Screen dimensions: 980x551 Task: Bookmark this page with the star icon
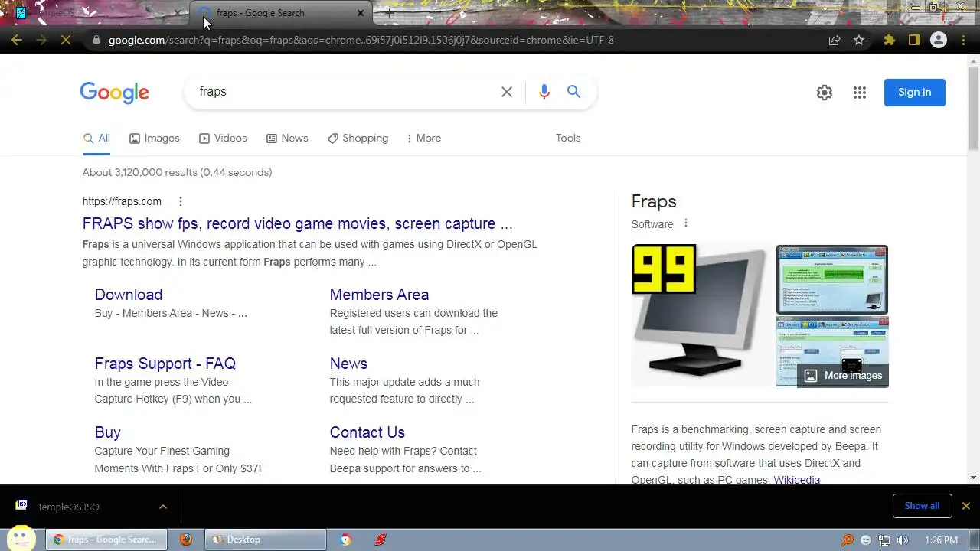tap(859, 40)
